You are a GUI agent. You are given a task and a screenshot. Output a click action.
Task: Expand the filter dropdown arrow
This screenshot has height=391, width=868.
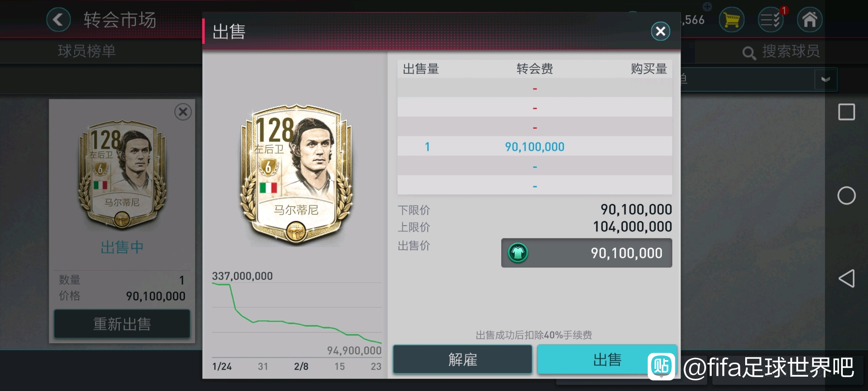825,80
